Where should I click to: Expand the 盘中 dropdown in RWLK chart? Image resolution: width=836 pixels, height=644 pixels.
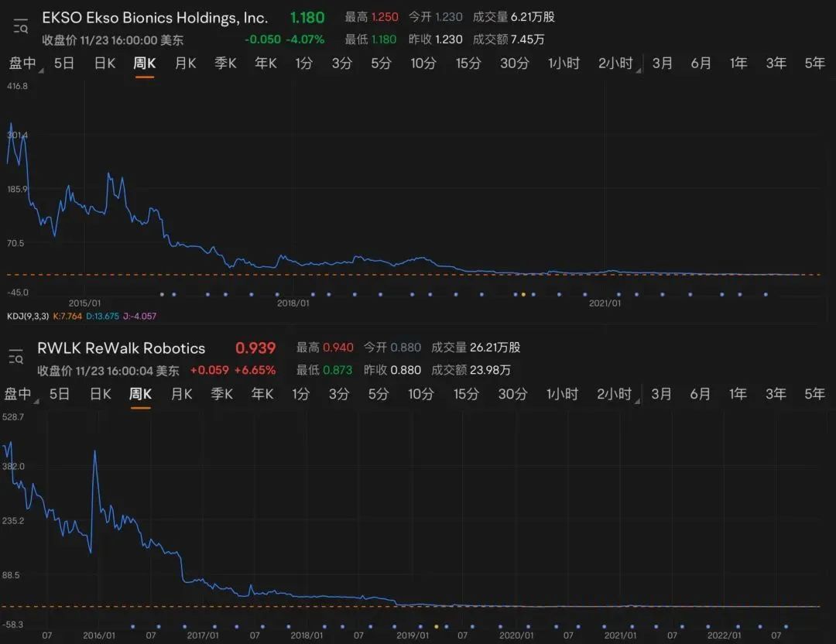tap(20, 394)
